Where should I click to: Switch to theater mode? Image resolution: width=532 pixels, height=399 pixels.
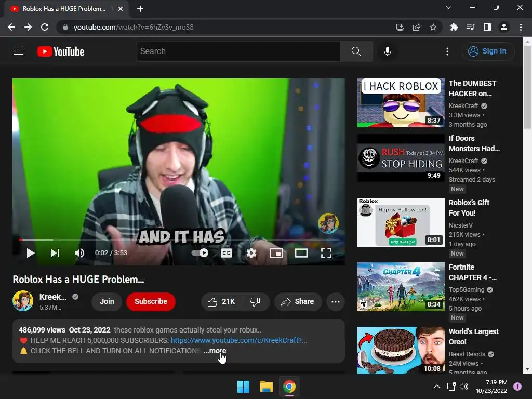point(301,253)
